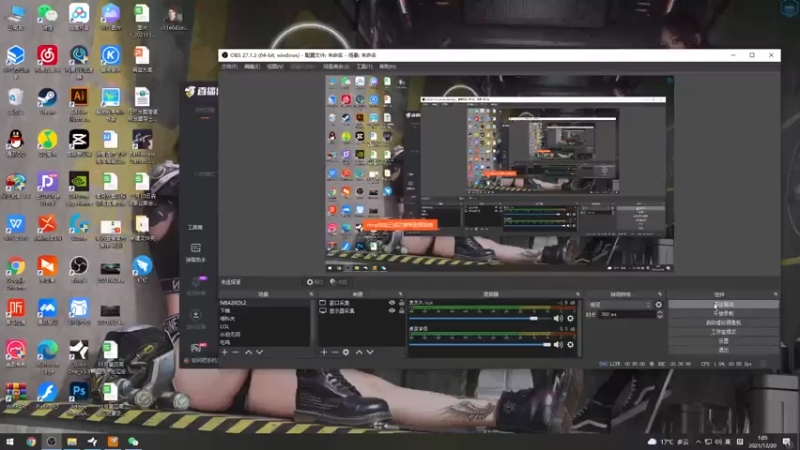Click the OBS icon in the taskbar
Viewport: 800px width, 450px height.
pyautogui.click(x=52, y=441)
